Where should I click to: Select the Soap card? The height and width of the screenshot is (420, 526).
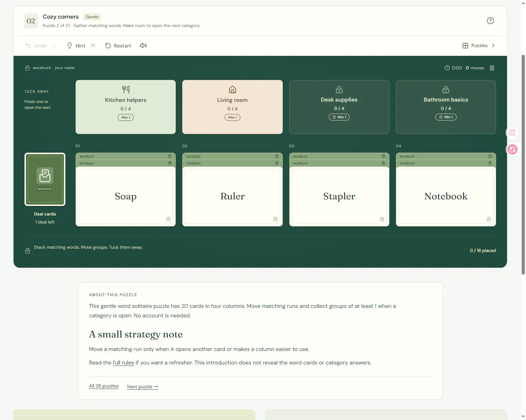click(126, 196)
